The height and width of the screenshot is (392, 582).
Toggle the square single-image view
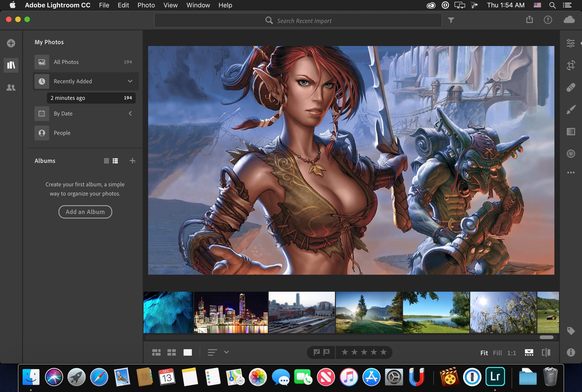187,353
